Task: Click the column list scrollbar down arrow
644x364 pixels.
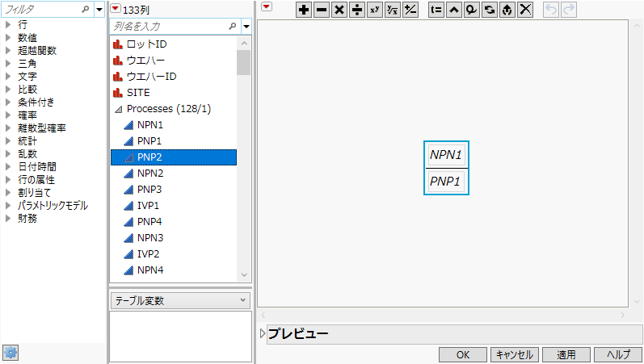Action: (244, 275)
